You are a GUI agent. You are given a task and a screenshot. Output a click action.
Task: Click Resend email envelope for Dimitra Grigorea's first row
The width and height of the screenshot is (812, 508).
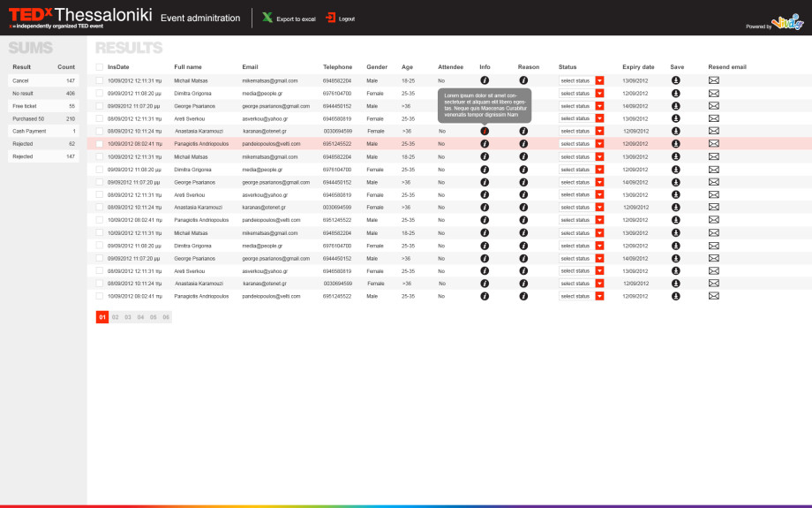(x=714, y=94)
